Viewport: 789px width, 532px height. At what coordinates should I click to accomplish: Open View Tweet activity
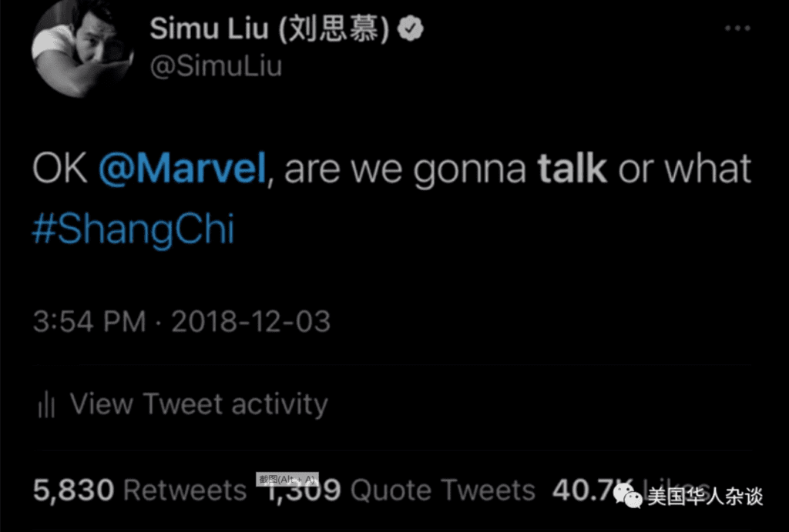click(183, 404)
